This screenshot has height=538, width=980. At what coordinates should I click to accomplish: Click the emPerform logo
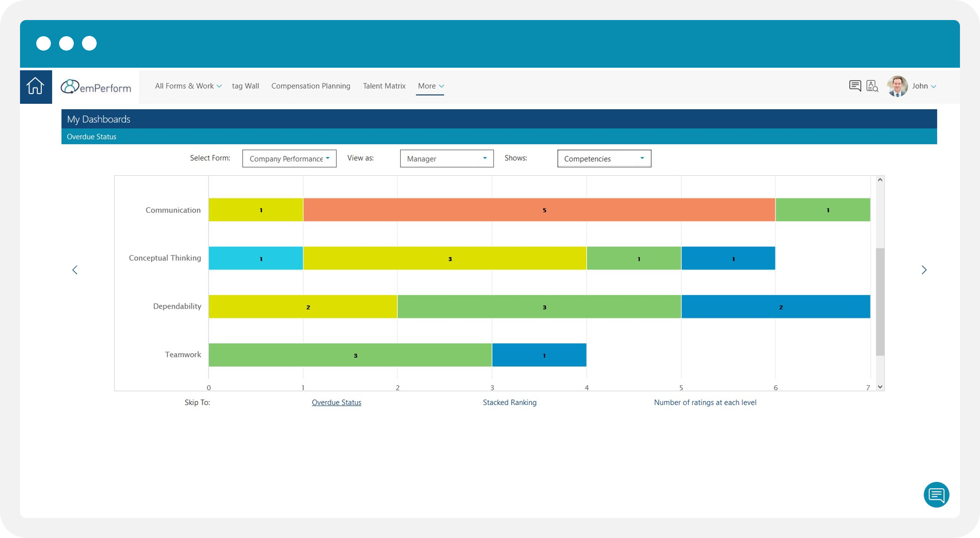(95, 87)
